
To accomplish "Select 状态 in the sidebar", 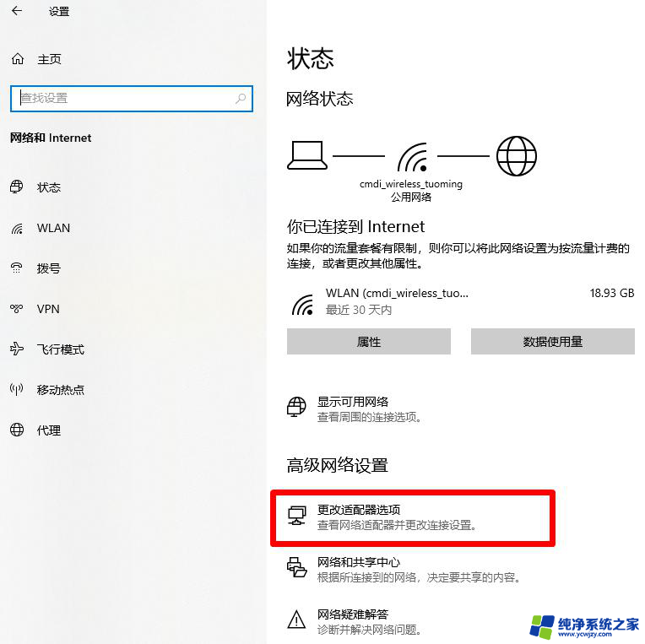I will coord(49,187).
